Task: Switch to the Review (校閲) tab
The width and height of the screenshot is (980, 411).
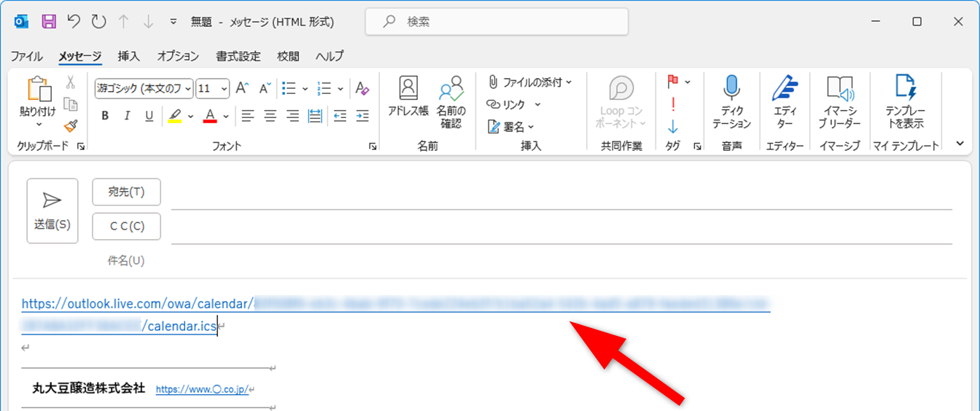Action: [x=288, y=56]
